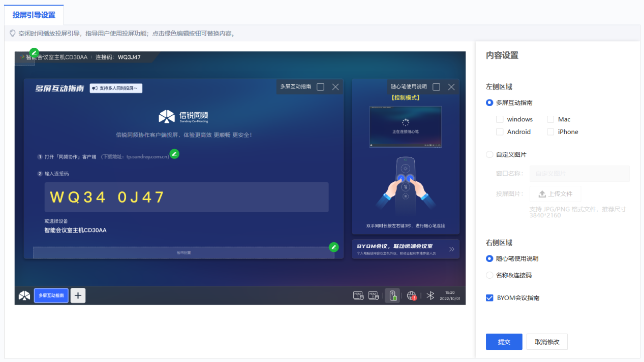Click the 取消修改 button
644x362 pixels.
(547, 342)
